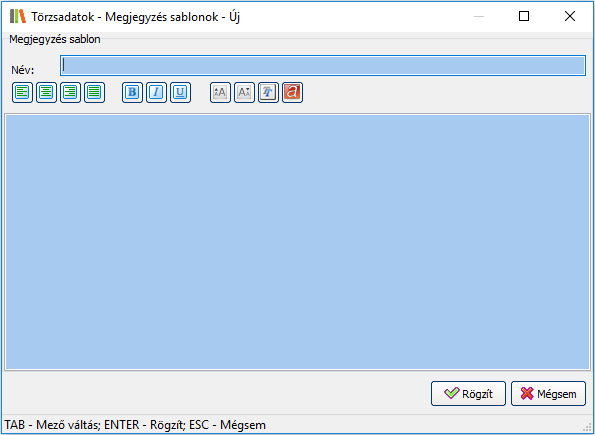Focus the Név input field
The height and width of the screenshot is (435, 595).
(x=323, y=66)
